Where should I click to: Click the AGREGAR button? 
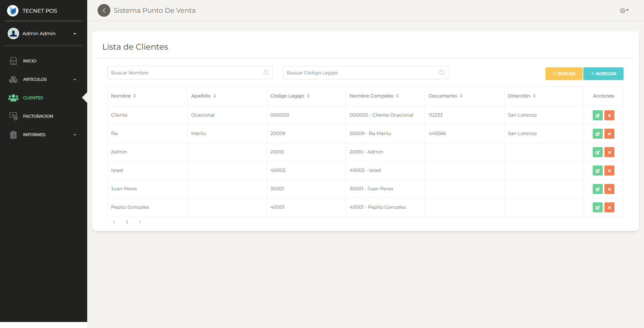pyautogui.click(x=603, y=73)
